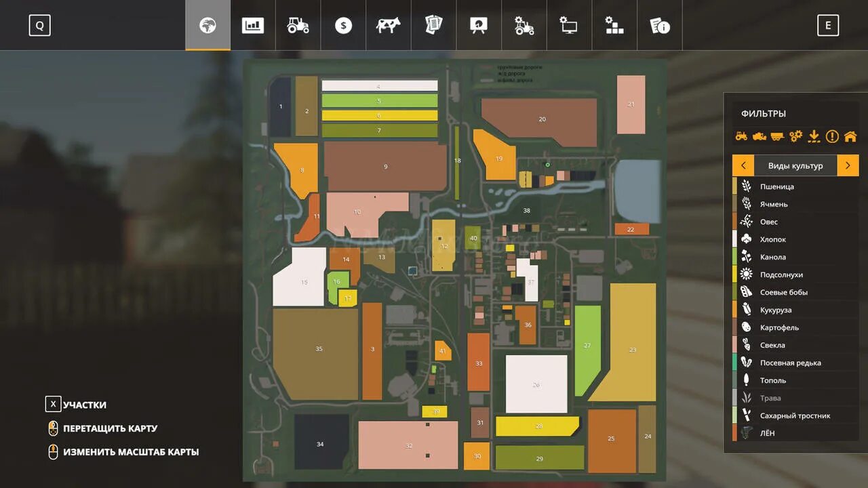Open the help info pages tab
This screenshot has width=868, height=488.
(x=660, y=26)
